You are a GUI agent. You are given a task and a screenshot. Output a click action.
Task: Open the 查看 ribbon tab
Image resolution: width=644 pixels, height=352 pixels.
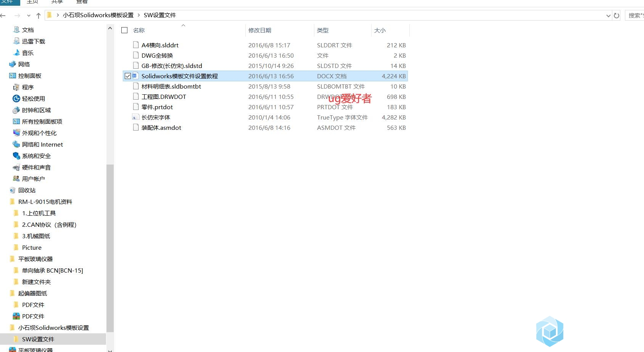[x=82, y=2]
